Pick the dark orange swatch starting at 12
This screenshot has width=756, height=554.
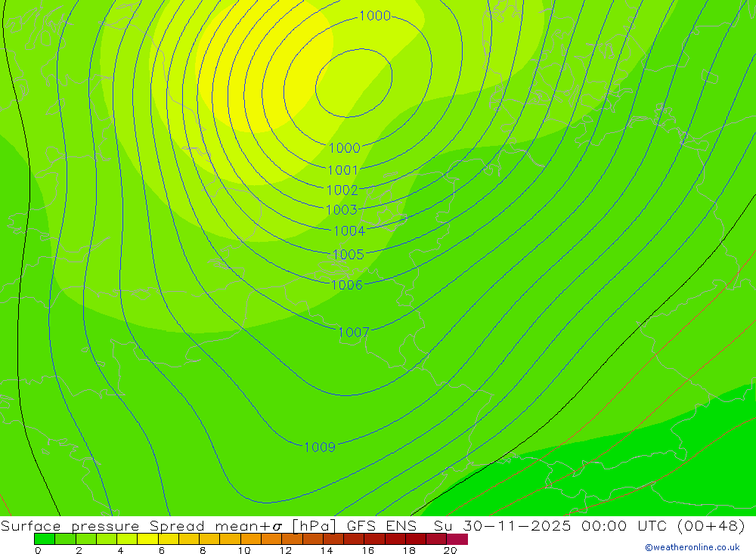point(292,539)
